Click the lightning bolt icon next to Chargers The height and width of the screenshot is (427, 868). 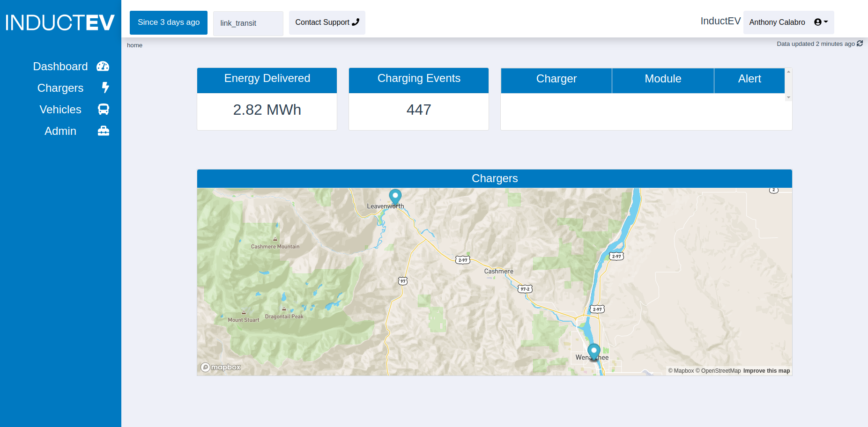[105, 88]
